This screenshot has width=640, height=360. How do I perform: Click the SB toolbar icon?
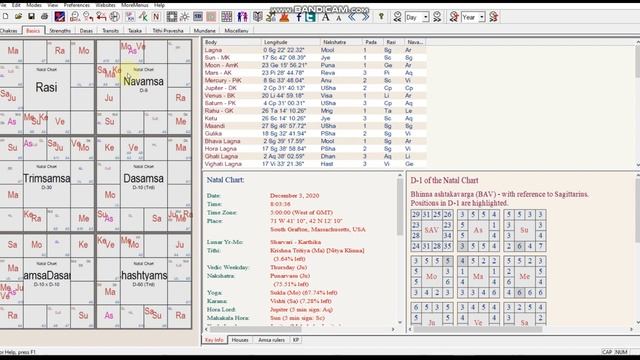pos(198,17)
